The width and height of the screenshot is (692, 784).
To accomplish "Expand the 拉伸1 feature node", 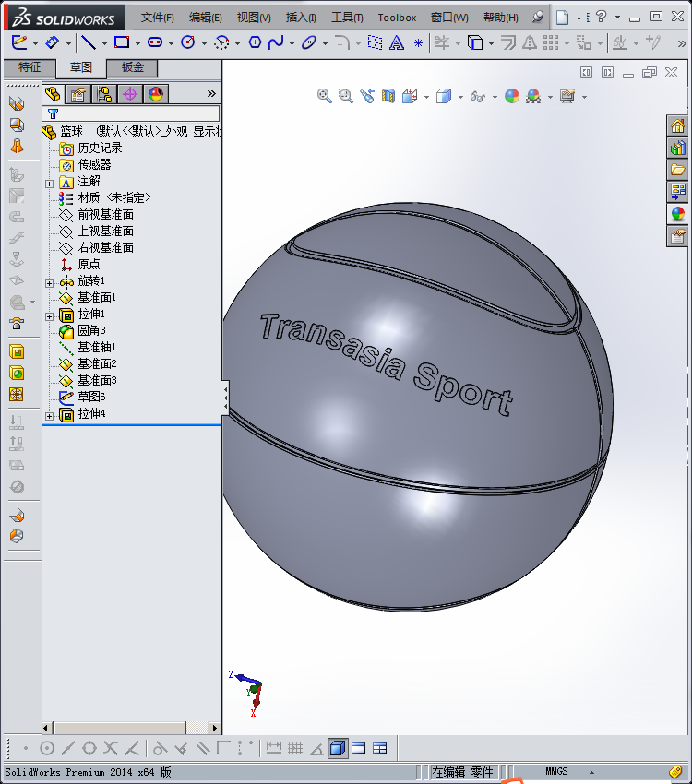I will [49, 316].
